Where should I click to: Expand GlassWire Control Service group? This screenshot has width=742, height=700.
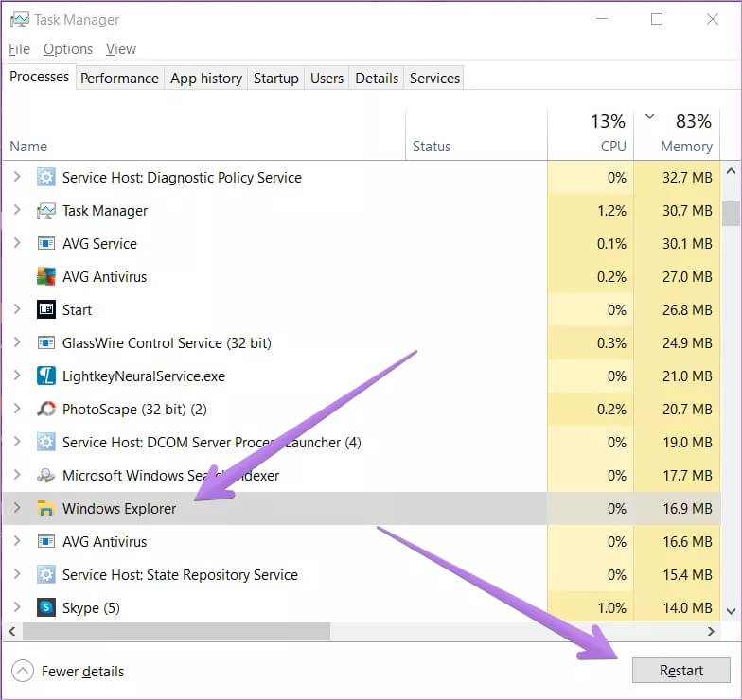pyautogui.click(x=17, y=342)
